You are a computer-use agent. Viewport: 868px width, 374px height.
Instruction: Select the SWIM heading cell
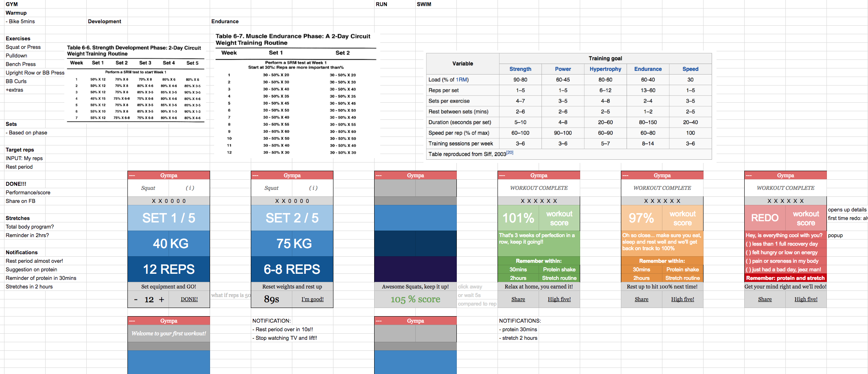click(436, 4)
